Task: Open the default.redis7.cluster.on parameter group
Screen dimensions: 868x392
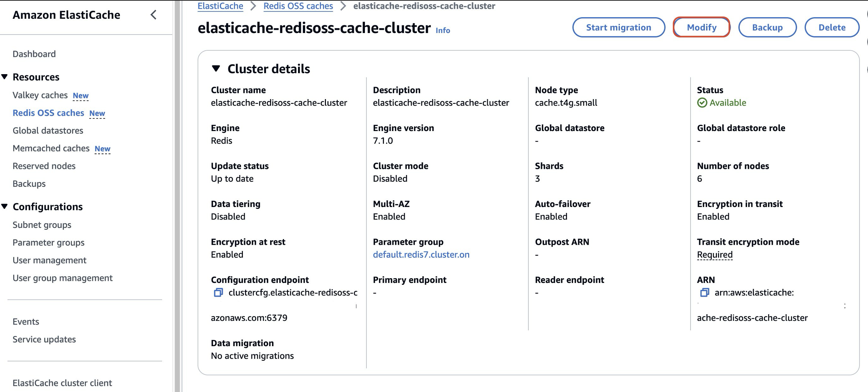Action: 421,254
